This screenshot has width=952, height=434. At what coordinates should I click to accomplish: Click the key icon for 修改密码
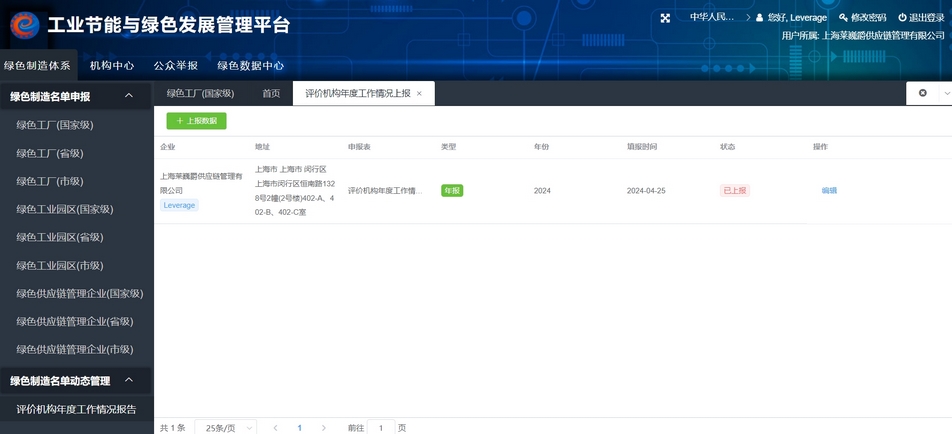click(843, 18)
